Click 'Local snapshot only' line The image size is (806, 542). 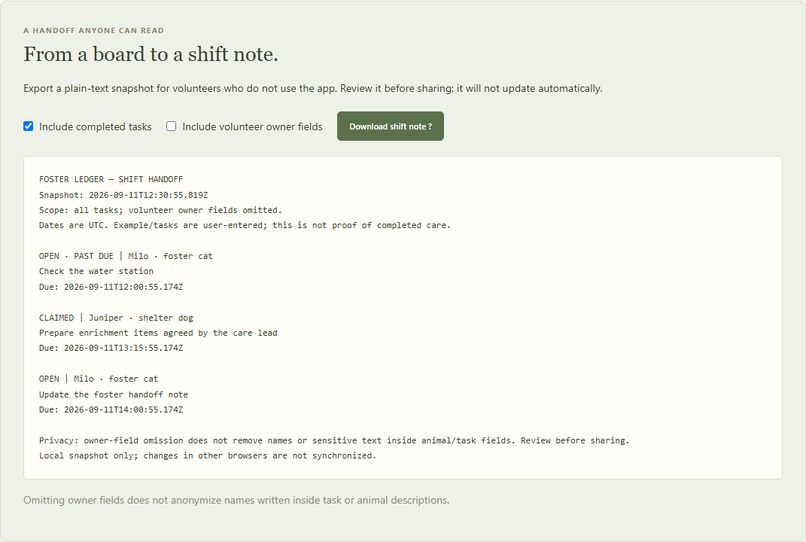(208, 455)
